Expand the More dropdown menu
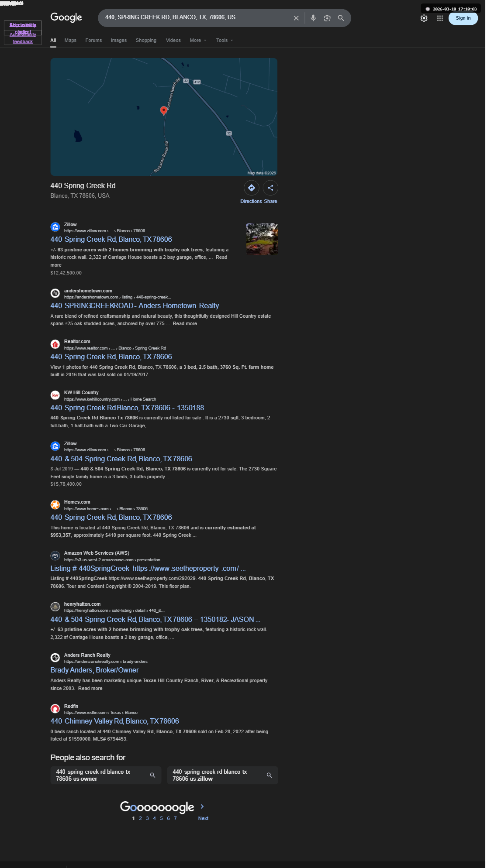The height and width of the screenshot is (868, 491). click(198, 40)
